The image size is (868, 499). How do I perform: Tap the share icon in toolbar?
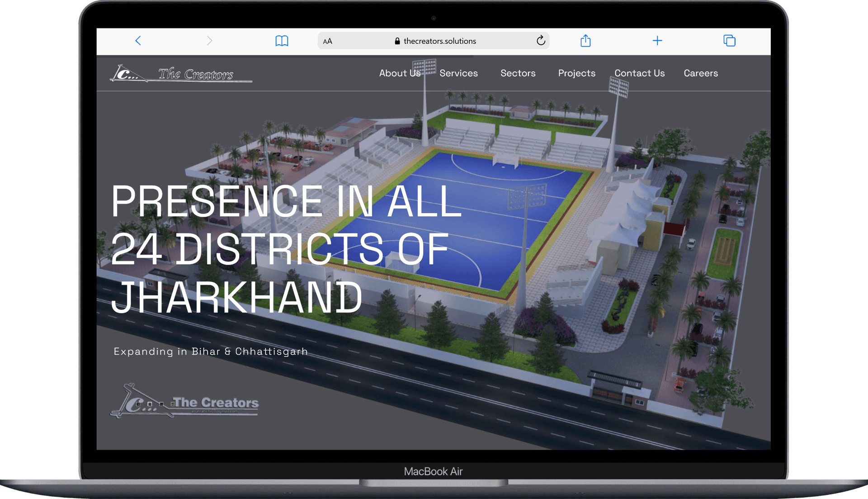coord(585,41)
